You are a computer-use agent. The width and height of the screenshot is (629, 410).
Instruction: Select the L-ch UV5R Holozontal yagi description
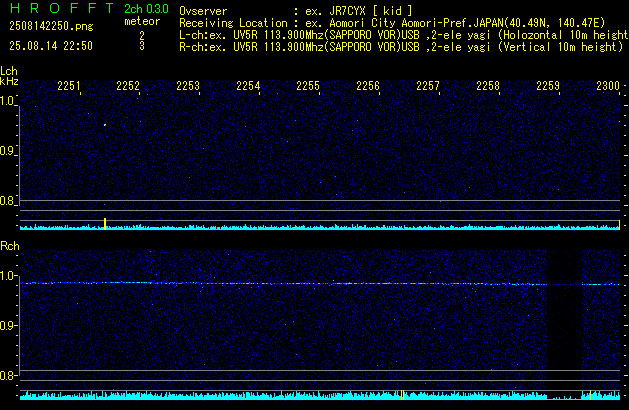pos(404,35)
